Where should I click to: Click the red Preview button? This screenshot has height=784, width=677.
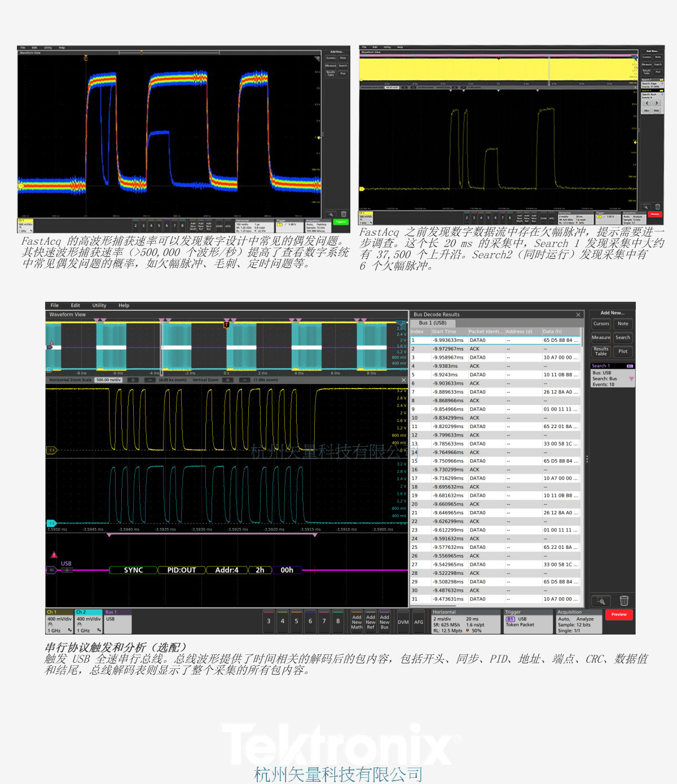coord(619,615)
